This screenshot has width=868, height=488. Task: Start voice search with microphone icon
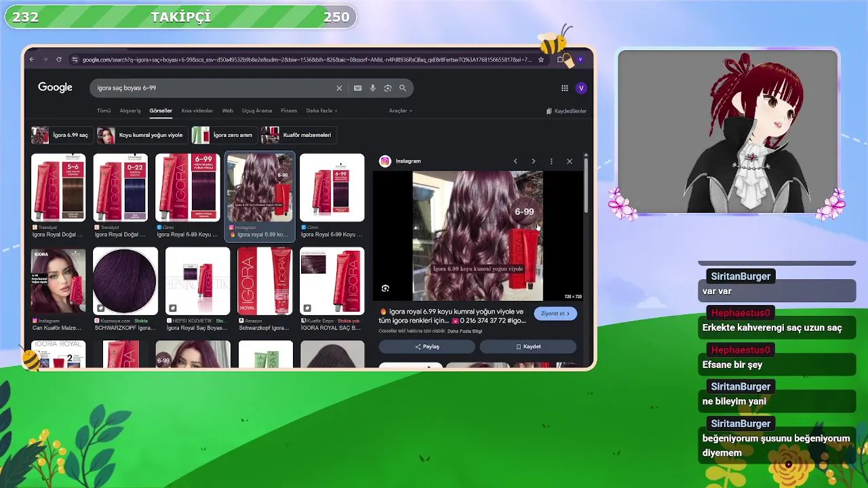pyautogui.click(x=372, y=88)
